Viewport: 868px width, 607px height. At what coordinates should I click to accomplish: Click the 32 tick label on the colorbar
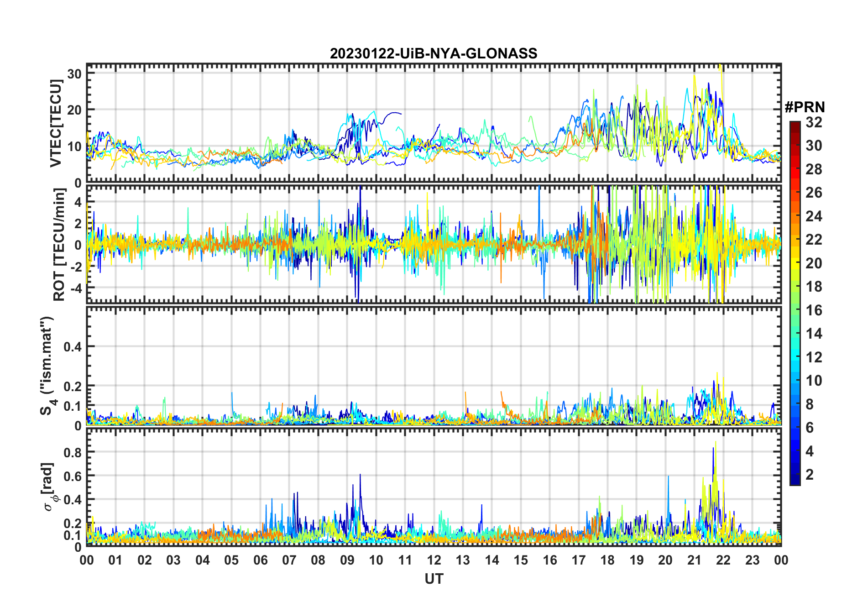point(814,122)
